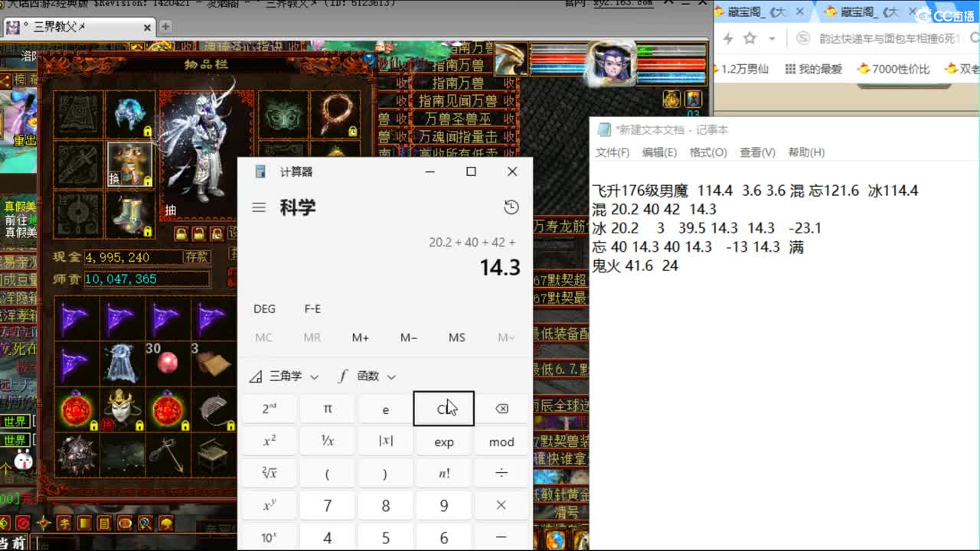The image size is (980, 551).
Task: Click the absolute value |x| key
Action: coord(386,442)
